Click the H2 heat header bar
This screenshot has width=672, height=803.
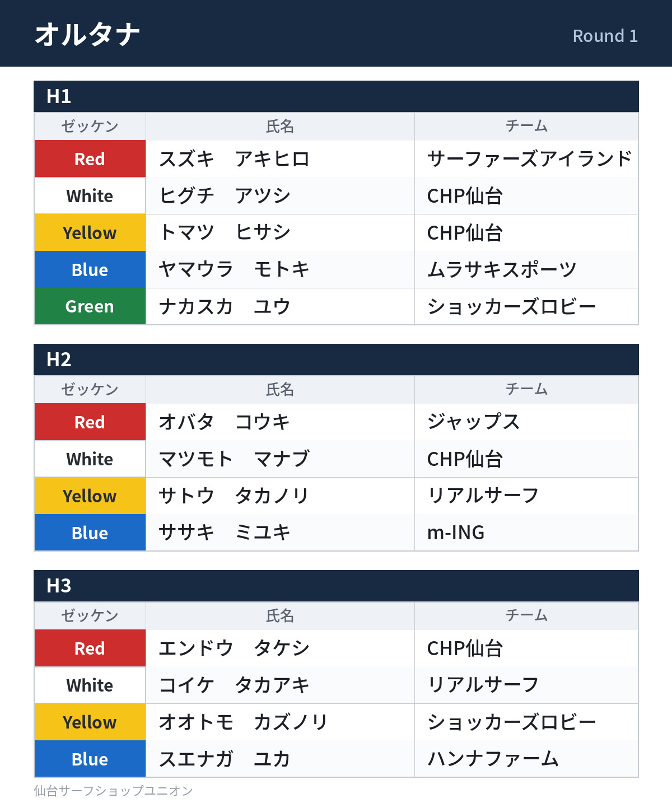coord(336,360)
